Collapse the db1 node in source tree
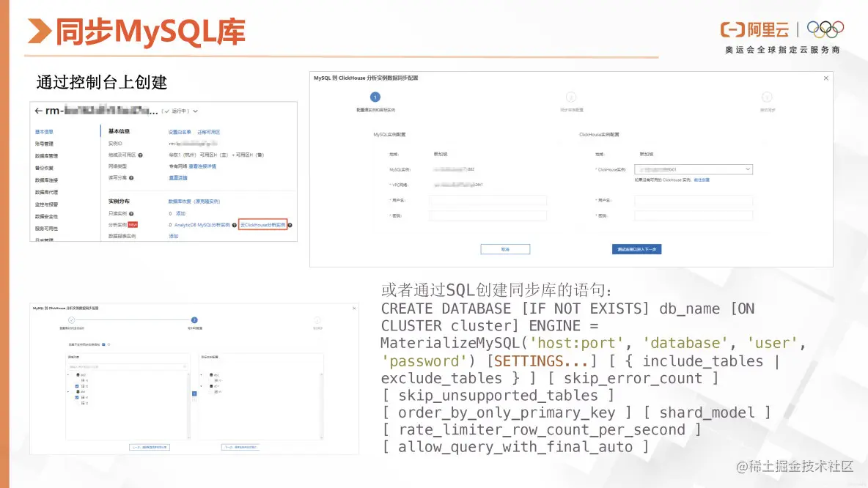The height and width of the screenshot is (488, 868). 69,392
